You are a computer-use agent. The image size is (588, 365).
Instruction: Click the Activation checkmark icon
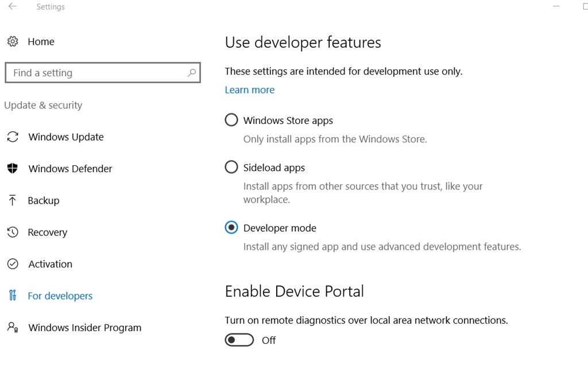[13, 264]
